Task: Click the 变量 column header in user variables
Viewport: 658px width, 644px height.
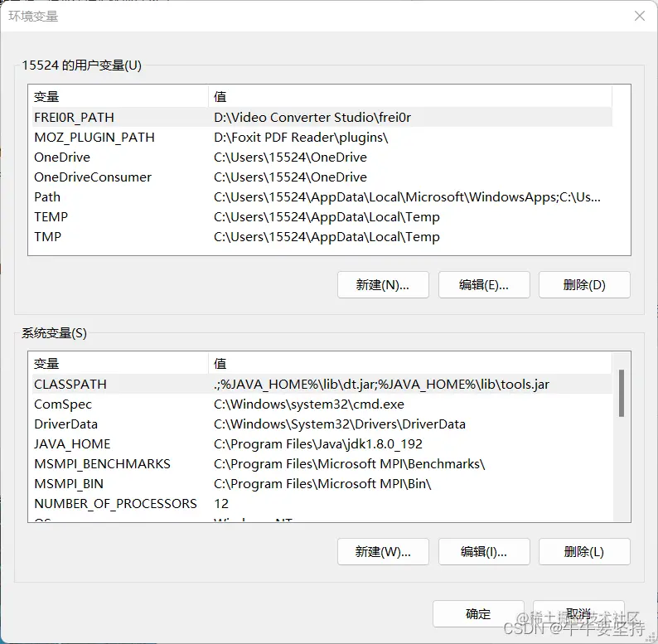Action: pyautogui.click(x=119, y=96)
